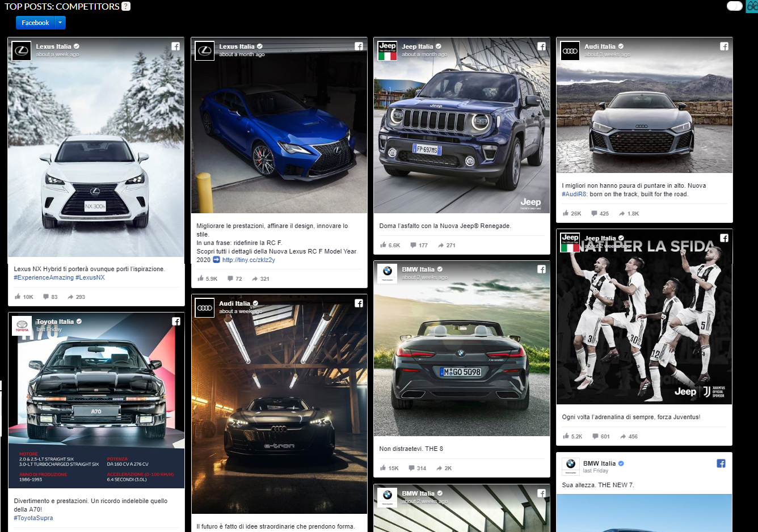This screenshot has width=758, height=532.
Task: Click Facebook icon on BMW THE 8 post
Action: (x=541, y=269)
